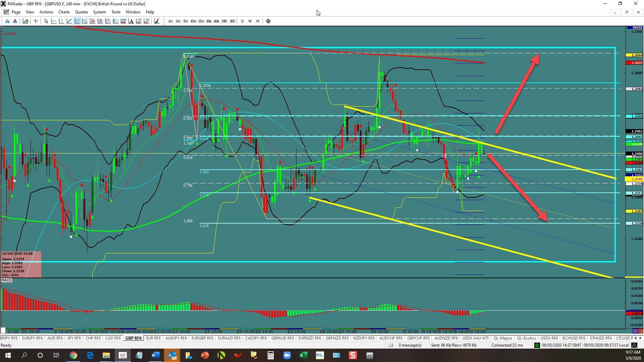Select the arrow pointer tool

(x=46, y=21)
